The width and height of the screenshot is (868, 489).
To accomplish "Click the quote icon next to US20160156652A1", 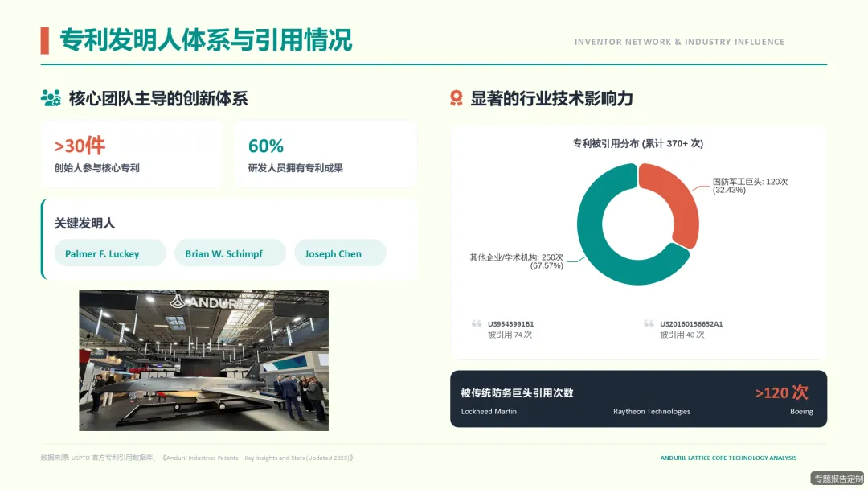I will coord(649,323).
